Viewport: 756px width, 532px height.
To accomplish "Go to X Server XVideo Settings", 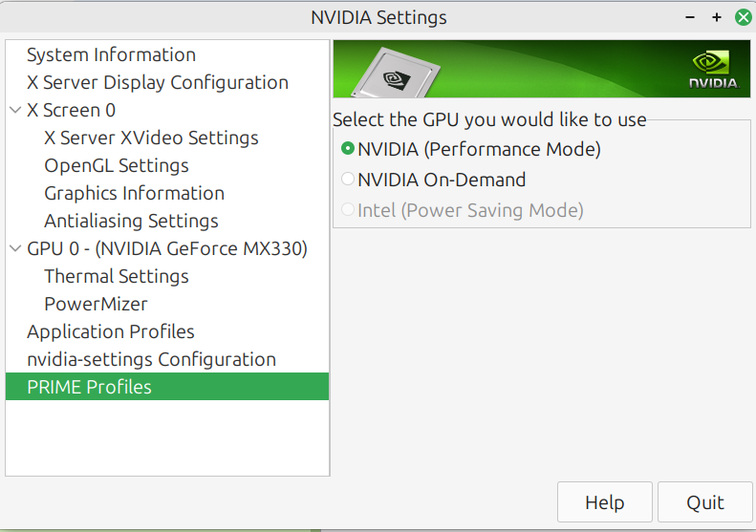I will tap(151, 138).
